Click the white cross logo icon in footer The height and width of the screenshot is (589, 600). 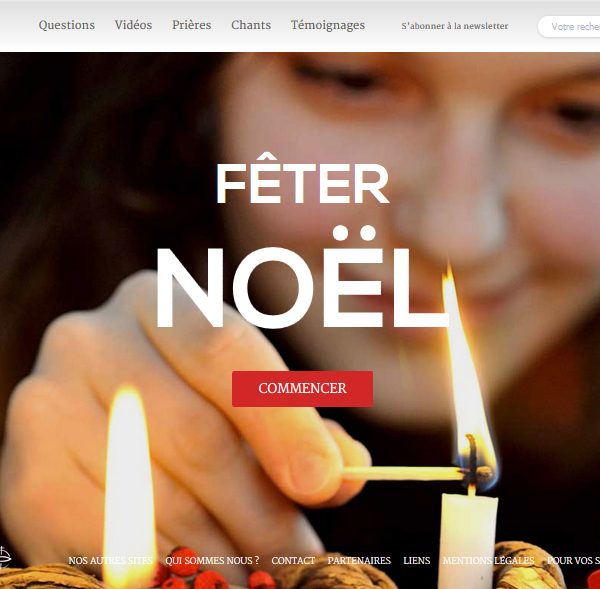(5, 559)
